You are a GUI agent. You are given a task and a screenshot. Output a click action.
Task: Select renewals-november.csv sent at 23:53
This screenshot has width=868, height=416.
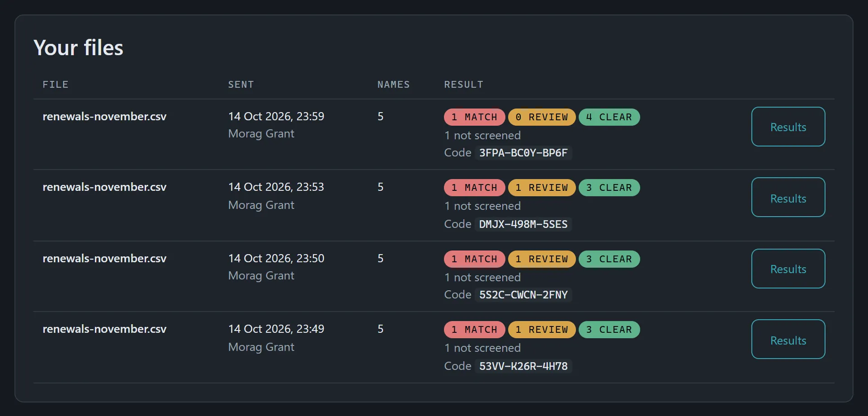[104, 187]
